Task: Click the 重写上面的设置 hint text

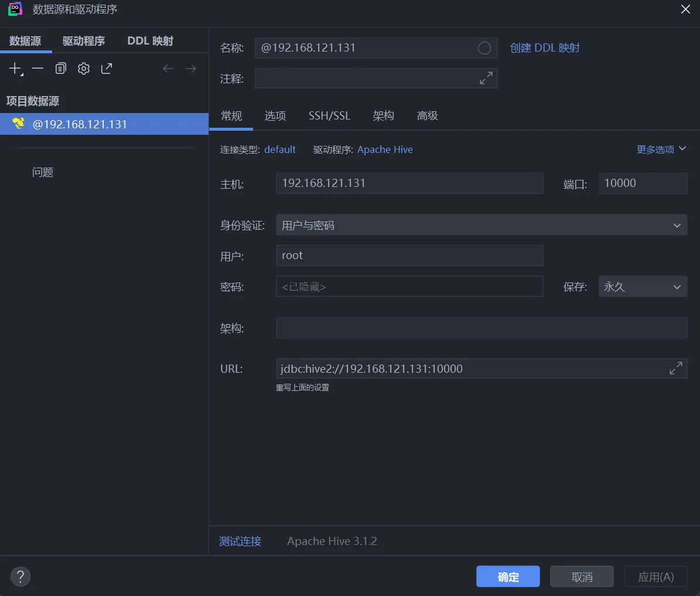Action: pos(302,387)
